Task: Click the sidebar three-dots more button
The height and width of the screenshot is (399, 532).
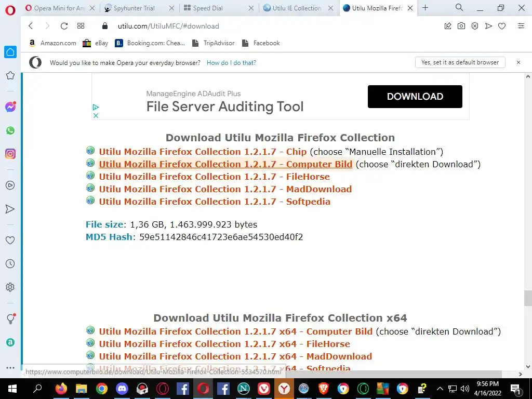Action: tap(10, 367)
